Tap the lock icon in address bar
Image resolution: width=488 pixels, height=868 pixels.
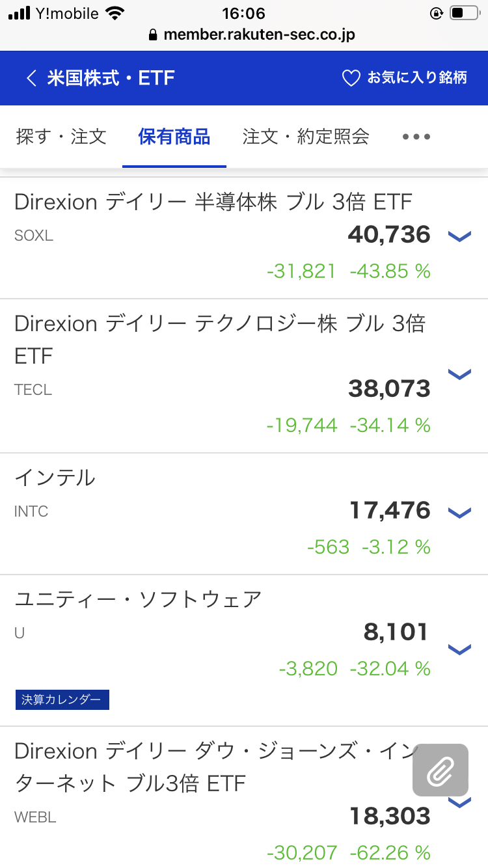tap(154, 34)
